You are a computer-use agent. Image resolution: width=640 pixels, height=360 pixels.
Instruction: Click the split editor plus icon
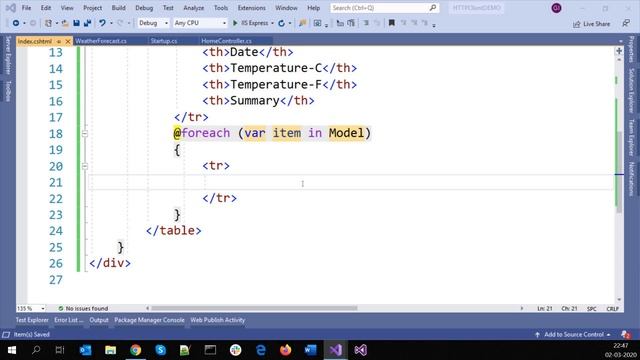tap(619, 51)
